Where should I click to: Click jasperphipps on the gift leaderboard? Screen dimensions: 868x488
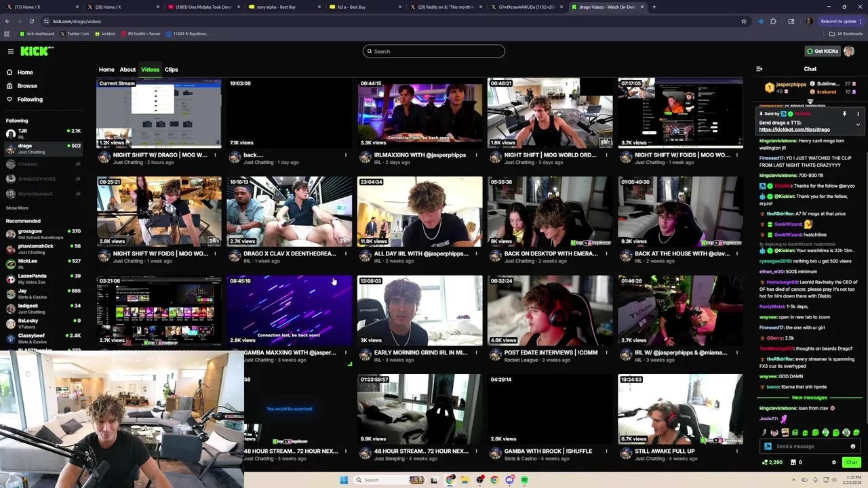pyautogui.click(x=791, y=85)
